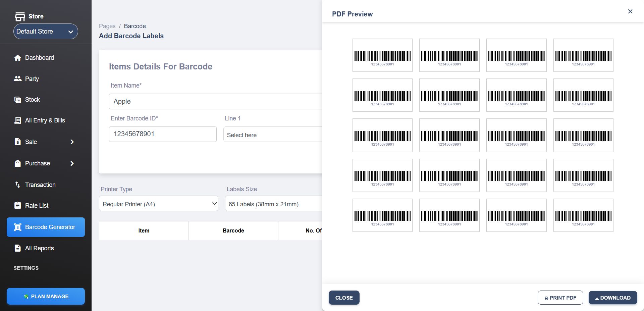The image size is (644, 311).
Task: Click the Store shop icon
Action: tap(20, 16)
